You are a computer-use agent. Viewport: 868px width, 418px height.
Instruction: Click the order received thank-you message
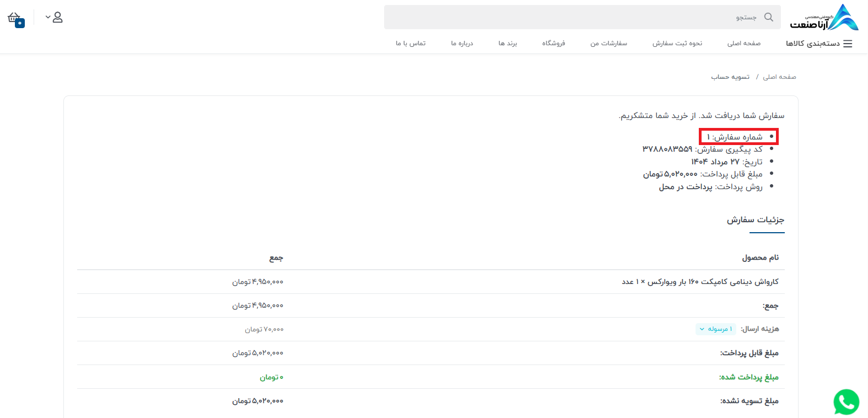[x=701, y=115]
